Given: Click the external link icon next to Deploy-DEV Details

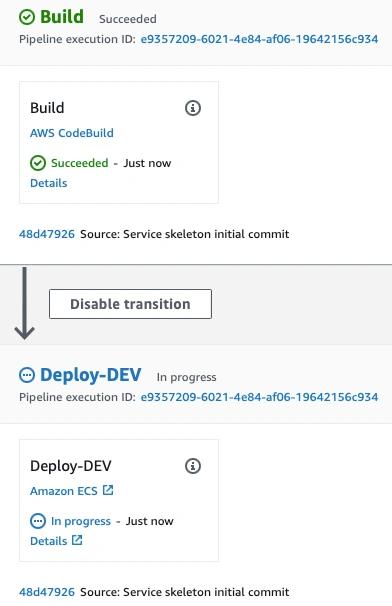Looking at the screenshot, I should click(x=77, y=540).
